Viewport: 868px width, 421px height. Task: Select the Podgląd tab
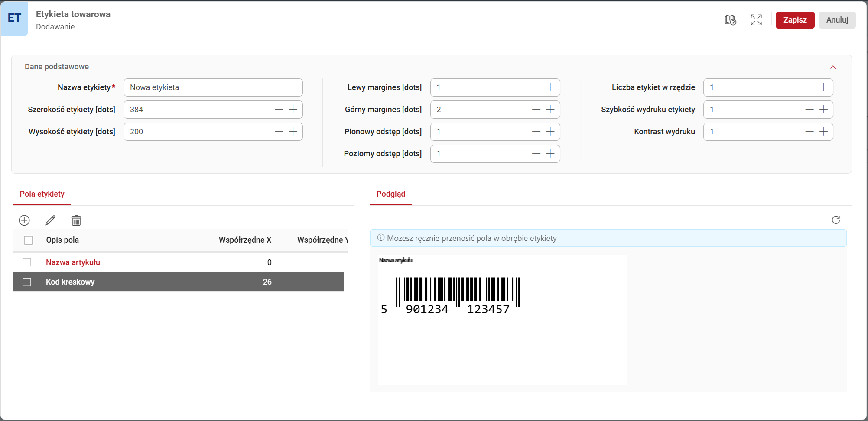[390, 194]
